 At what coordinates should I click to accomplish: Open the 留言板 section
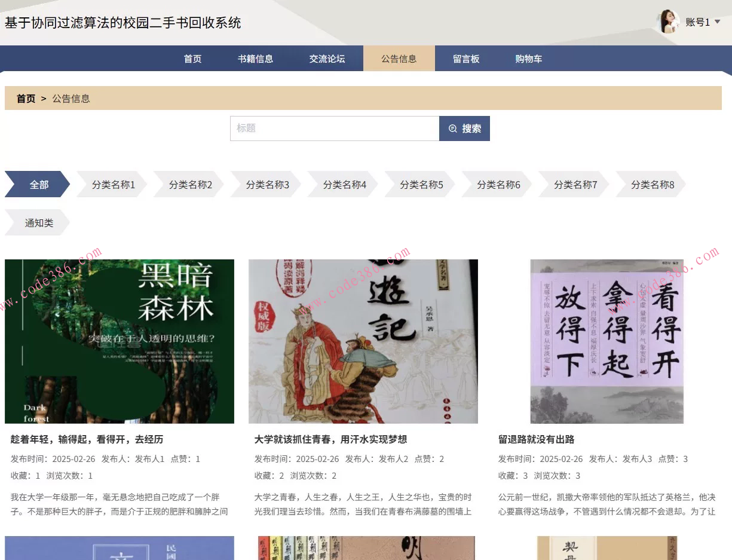(x=466, y=58)
